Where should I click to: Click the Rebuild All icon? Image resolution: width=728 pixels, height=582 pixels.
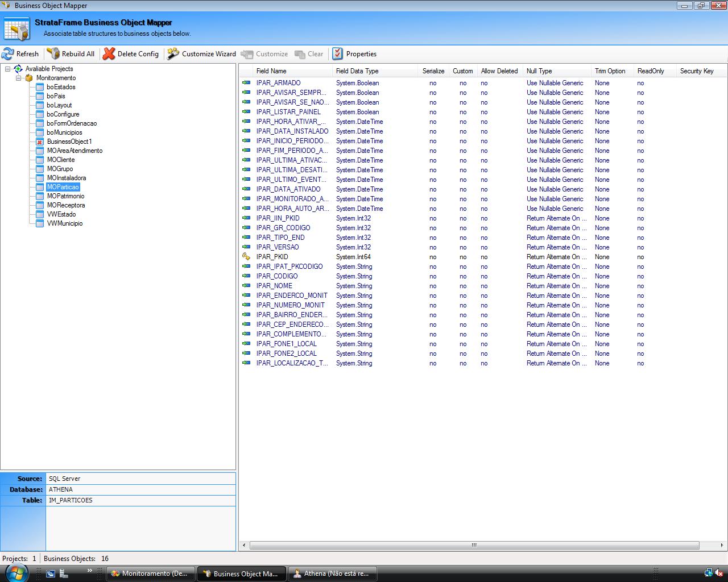click(x=53, y=54)
